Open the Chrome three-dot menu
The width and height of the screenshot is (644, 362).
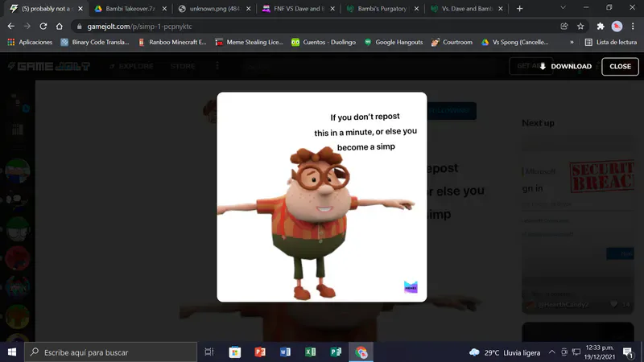point(633,27)
